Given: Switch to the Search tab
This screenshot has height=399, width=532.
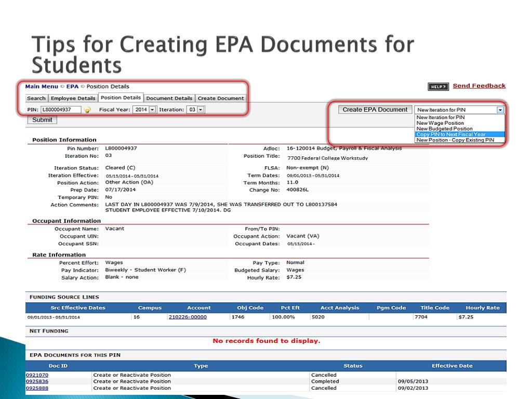Looking at the screenshot, I should [x=36, y=98].
